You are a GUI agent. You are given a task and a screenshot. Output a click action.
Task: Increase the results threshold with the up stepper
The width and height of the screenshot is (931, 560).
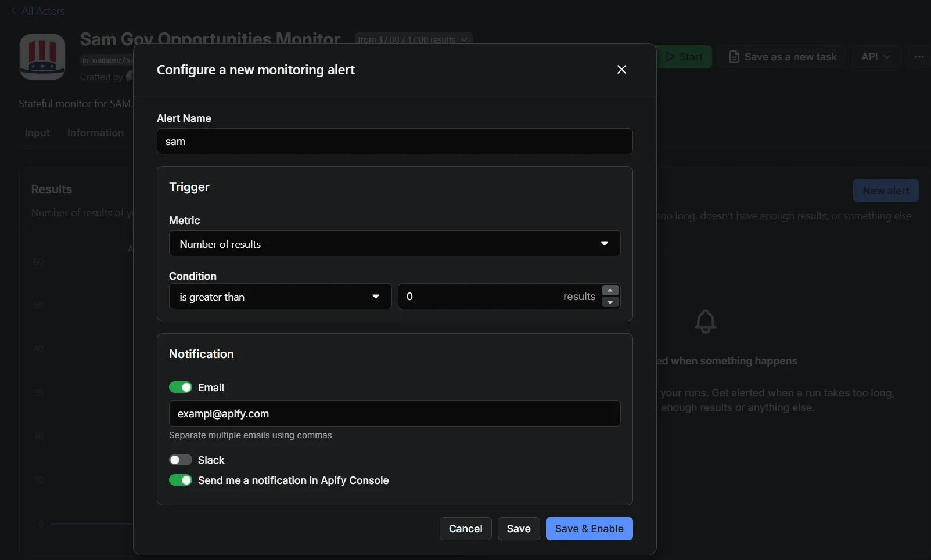point(610,290)
